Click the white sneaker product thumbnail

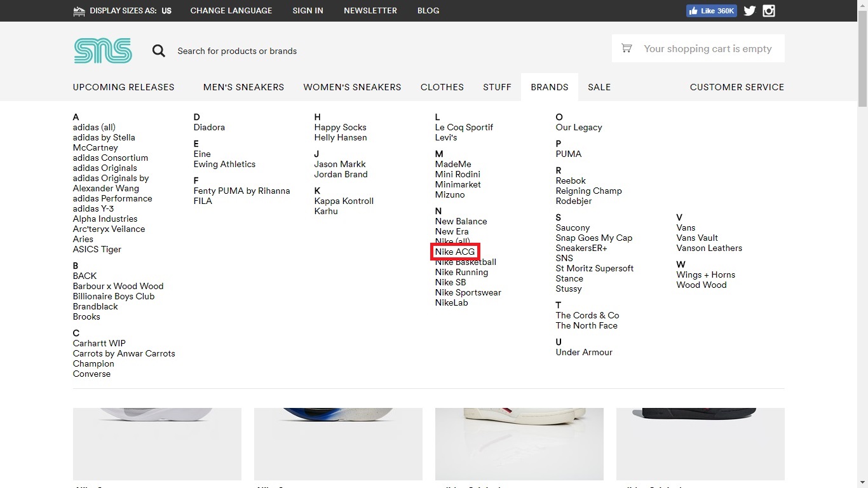157,444
